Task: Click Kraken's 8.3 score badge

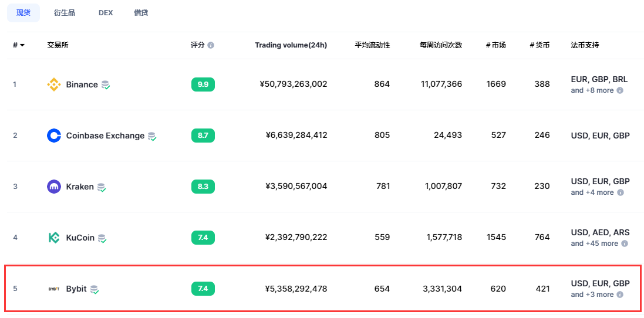Action: pyautogui.click(x=203, y=187)
